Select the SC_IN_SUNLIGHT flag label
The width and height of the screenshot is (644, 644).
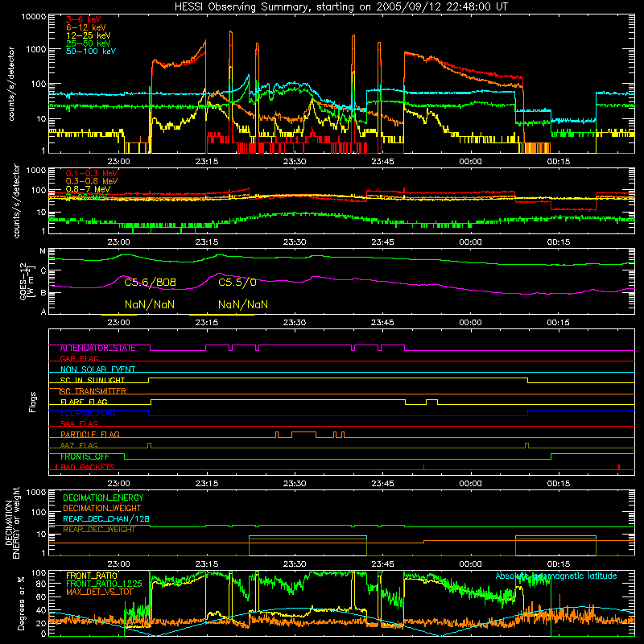click(x=93, y=380)
